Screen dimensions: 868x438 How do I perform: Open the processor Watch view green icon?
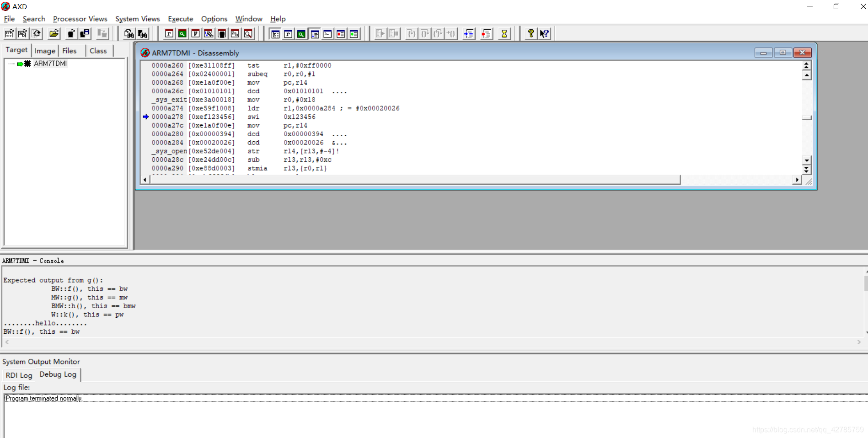182,33
